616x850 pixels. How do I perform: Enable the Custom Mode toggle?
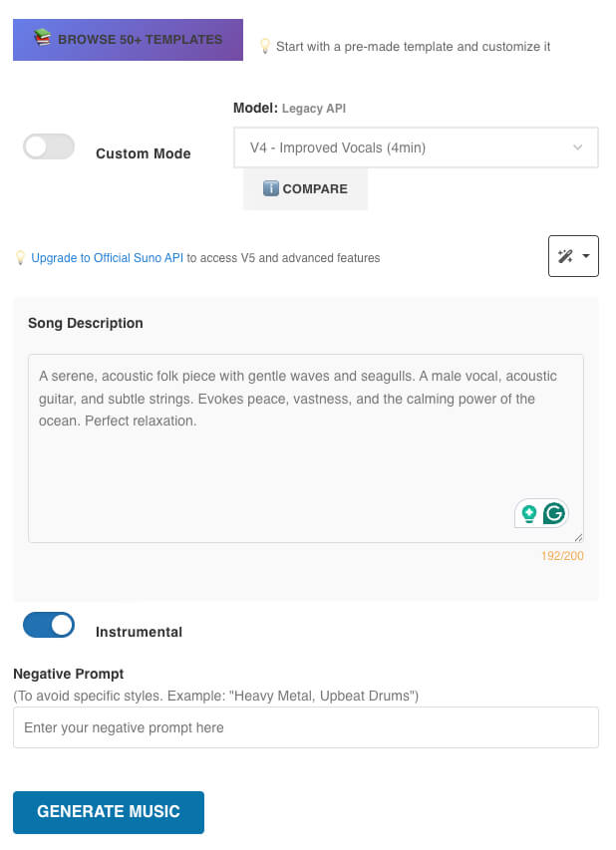[x=49, y=146]
